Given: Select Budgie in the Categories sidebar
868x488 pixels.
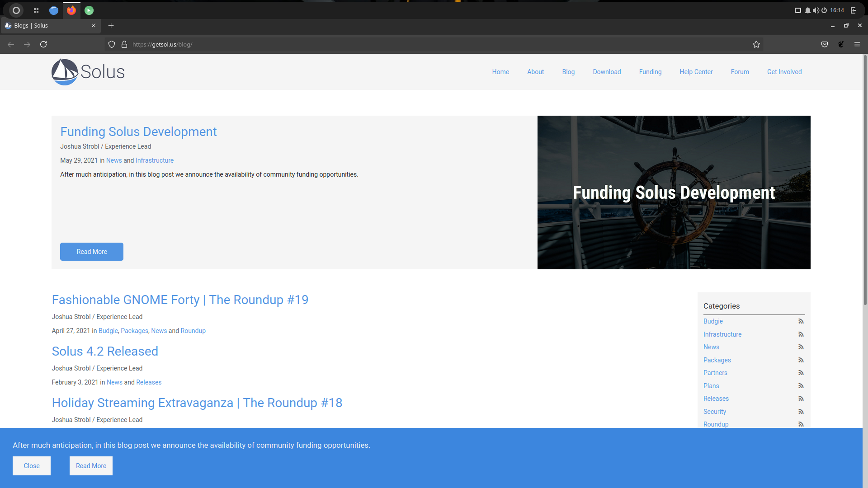Looking at the screenshot, I should tap(713, 321).
